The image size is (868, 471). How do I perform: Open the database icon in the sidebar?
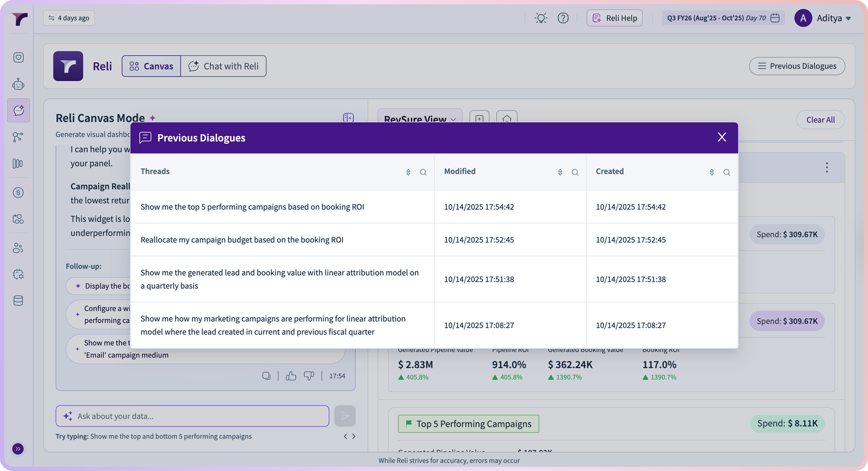[18, 301]
